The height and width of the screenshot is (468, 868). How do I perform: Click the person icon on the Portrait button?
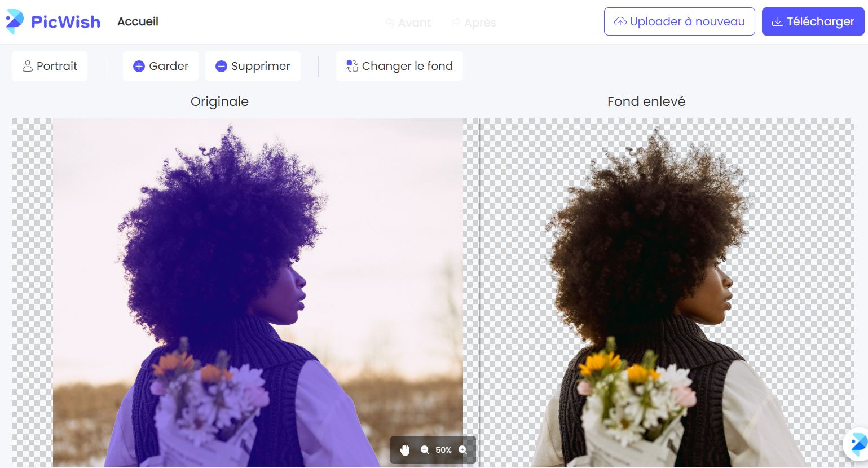click(x=28, y=66)
